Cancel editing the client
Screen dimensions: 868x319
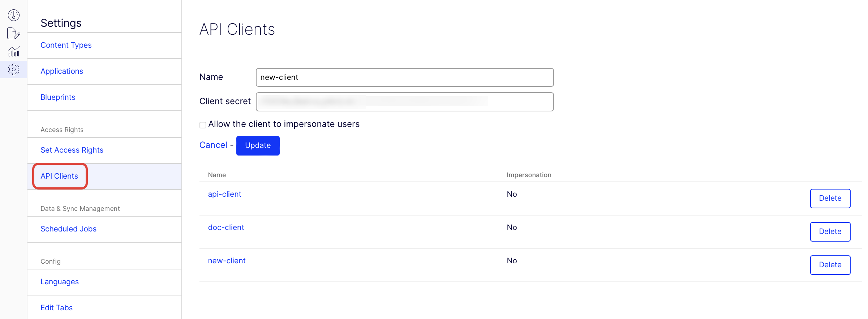(x=213, y=145)
